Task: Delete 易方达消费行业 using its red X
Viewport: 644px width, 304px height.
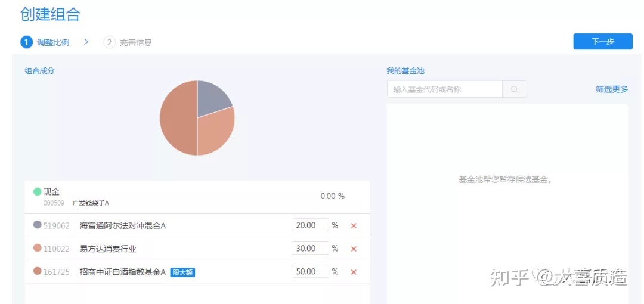Action: (x=354, y=249)
